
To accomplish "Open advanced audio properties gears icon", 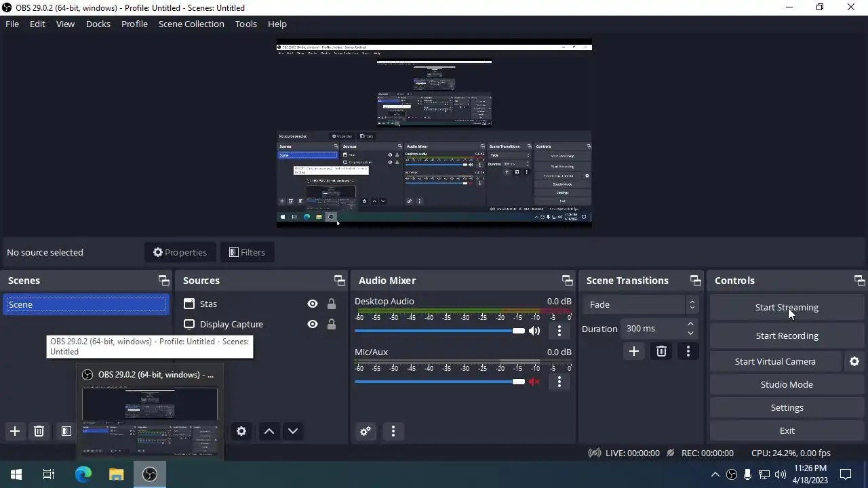I will (x=366, y=431).
